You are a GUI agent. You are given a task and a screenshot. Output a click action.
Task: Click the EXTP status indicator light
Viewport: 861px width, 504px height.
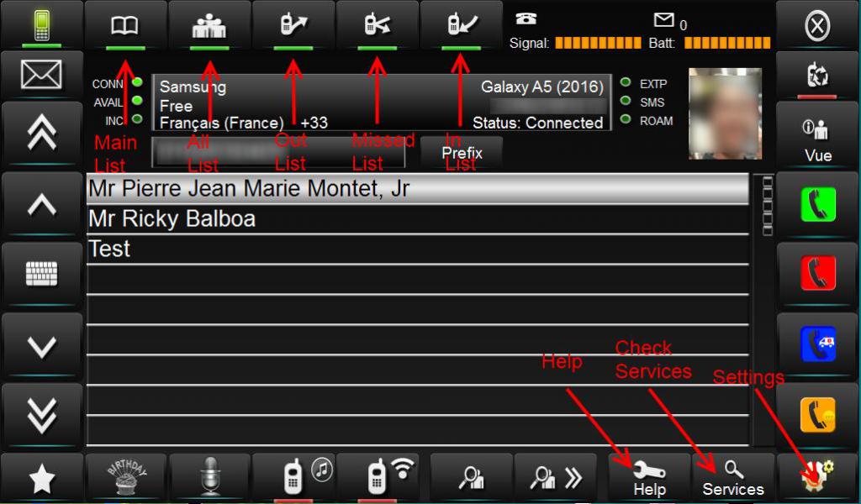coord(626,82)
